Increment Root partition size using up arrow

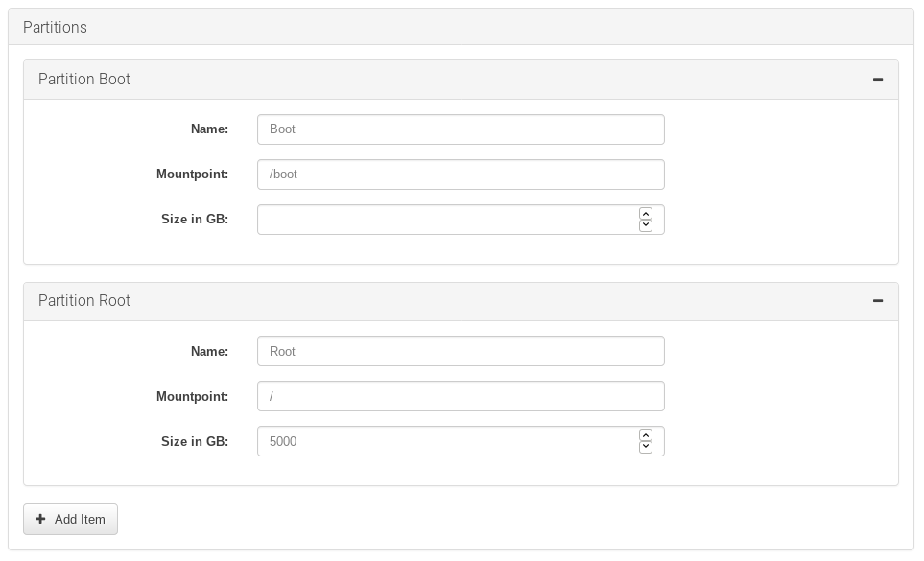(x=646, y=435)
